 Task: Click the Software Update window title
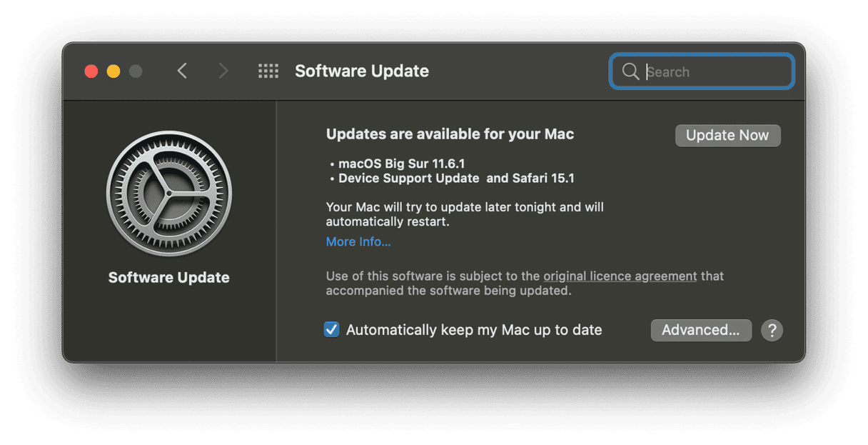[362, 71]
